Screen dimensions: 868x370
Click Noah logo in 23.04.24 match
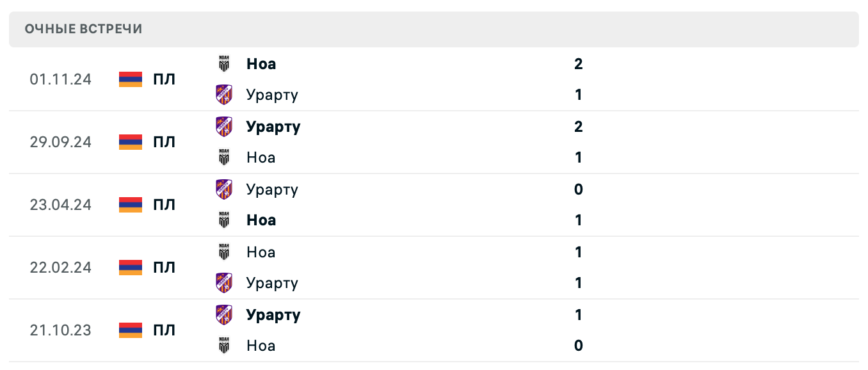pos(223,220)
